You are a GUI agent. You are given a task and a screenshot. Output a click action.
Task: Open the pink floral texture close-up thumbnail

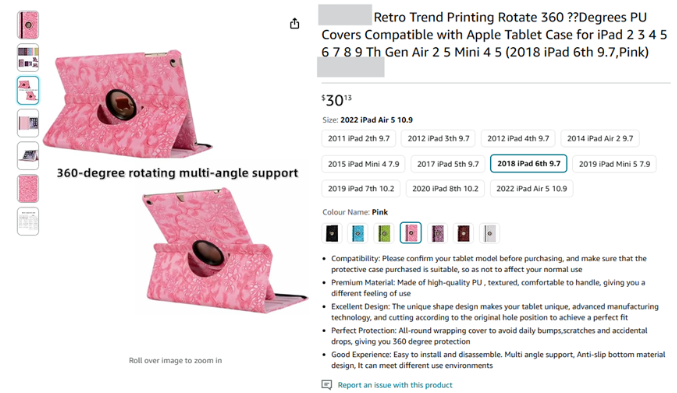tap(28, 189)
